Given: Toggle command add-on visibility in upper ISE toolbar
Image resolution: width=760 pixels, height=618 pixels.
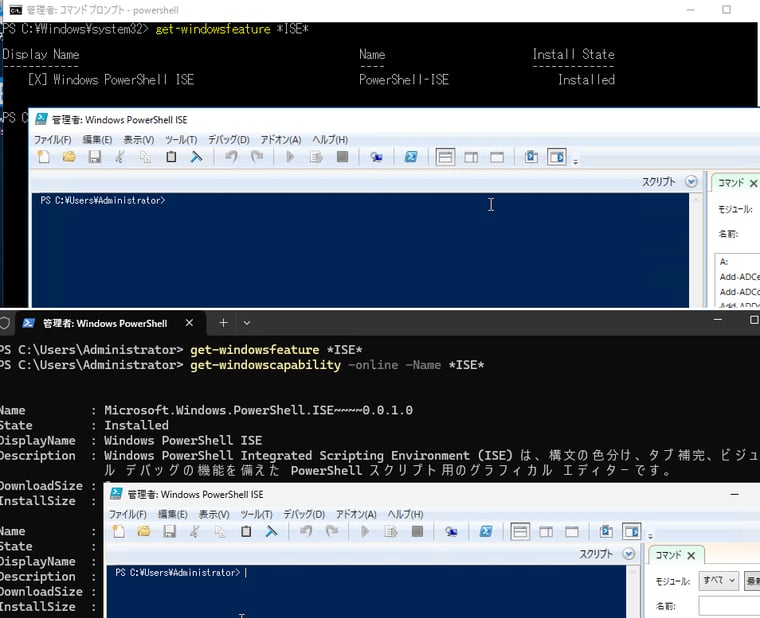Looking at the screenshot, I should tap(557, 157).
